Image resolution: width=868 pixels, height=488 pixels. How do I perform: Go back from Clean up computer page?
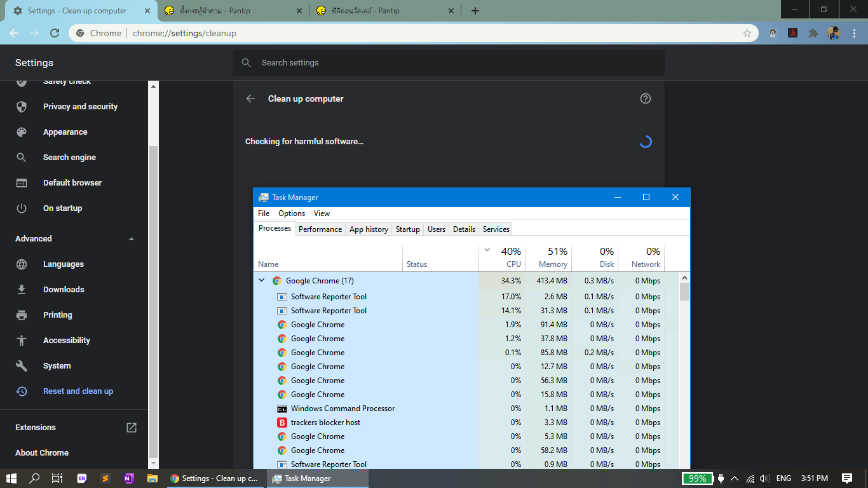tap(250, 98)
